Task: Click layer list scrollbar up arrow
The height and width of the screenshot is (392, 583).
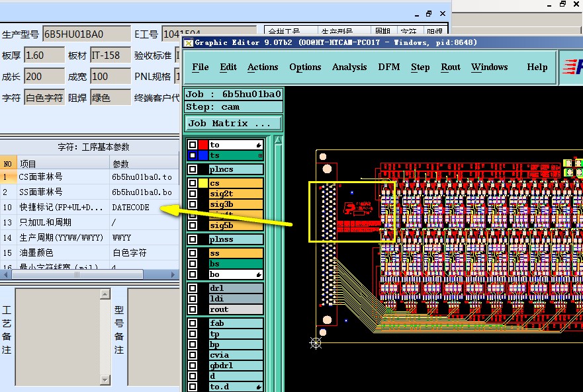Action: pyautogui.click(x=278, y=140)
